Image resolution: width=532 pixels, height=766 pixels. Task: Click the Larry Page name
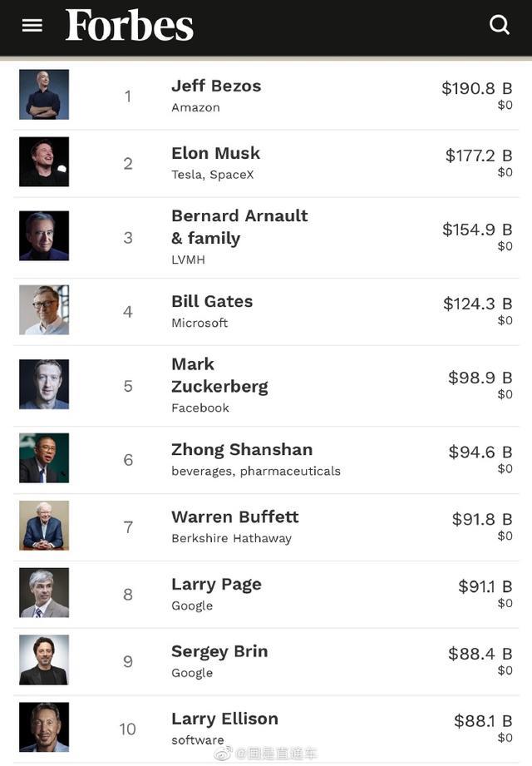click(x=216, y=584)
